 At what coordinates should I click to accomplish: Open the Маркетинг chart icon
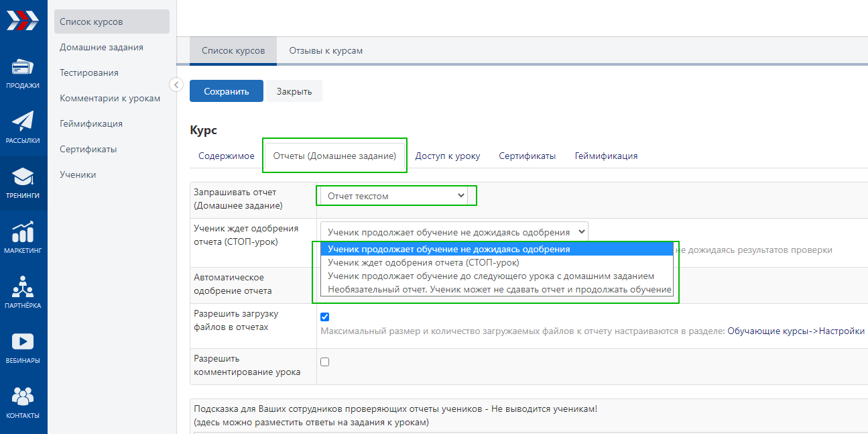click(23, 233)
